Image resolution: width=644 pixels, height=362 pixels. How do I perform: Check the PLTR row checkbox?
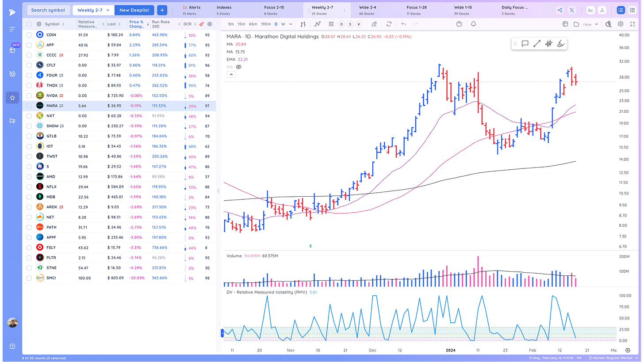click(x=29, y=258)
